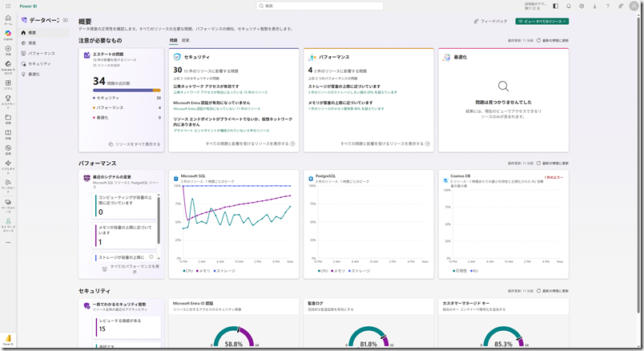Show all issues in the セキュリティ card
The width and height of the screenshot is (644, 351).
point(250,144)
